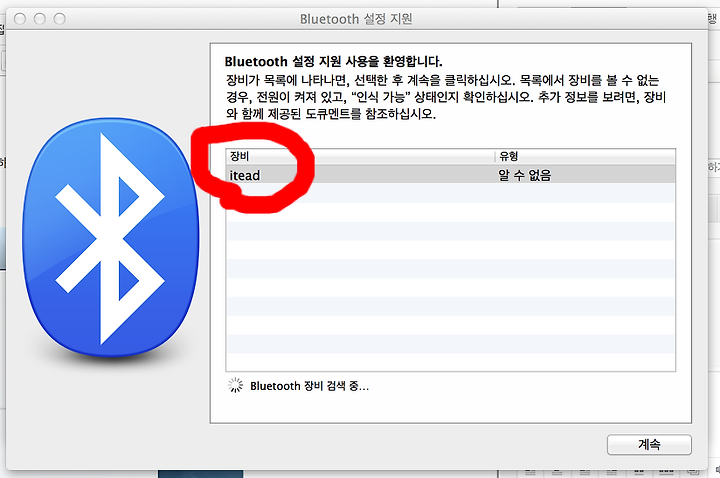Click the large Bluetooth logo icon
The image size is (720, 478).
pyautogui.click(x=111, y=237)
